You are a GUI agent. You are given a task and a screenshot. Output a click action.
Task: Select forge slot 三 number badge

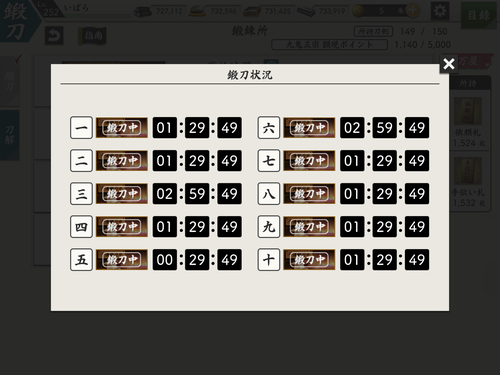81,194
